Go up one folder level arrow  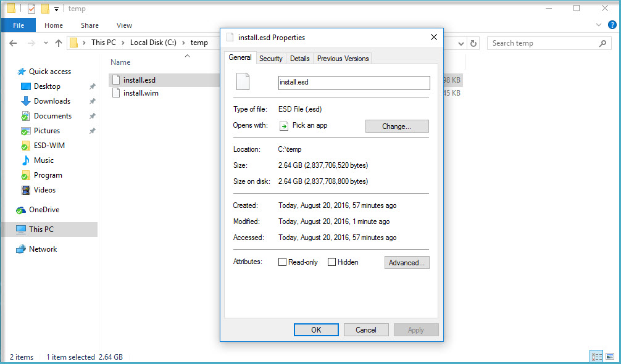tap(59, 43)
